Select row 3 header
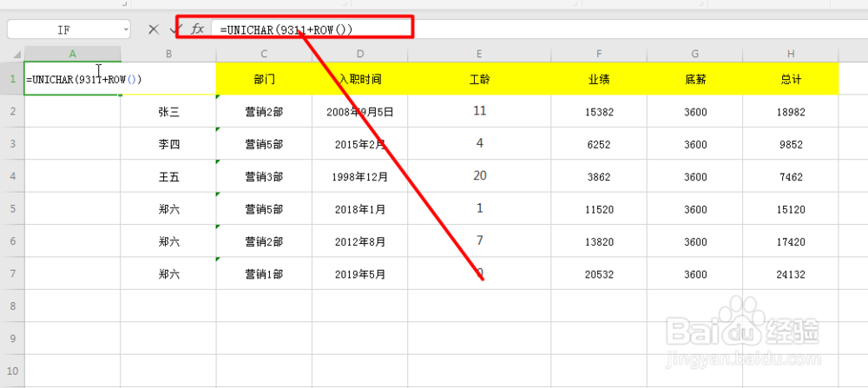The height and width of the screenshot is (388, 868). [x=12, y=144]
